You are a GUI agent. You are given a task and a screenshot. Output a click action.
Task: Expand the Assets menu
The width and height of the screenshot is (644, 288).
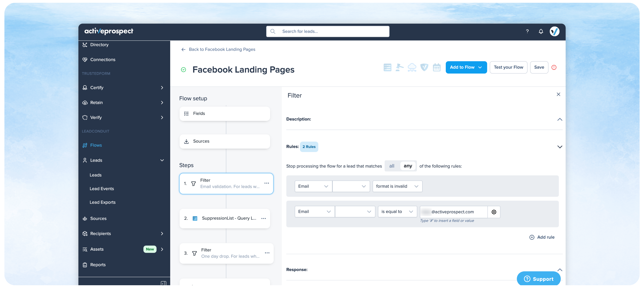click(162, 249)
